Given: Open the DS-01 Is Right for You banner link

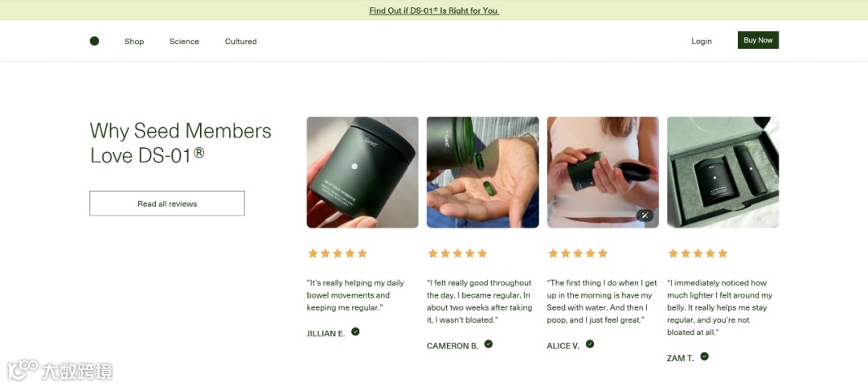Looking at the screenshot, I should pos(434,10).
